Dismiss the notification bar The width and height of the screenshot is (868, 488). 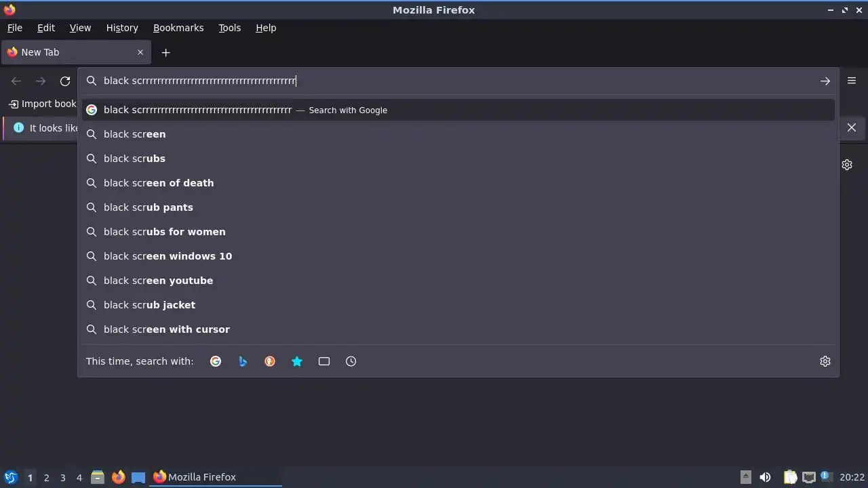coord(852,127)
